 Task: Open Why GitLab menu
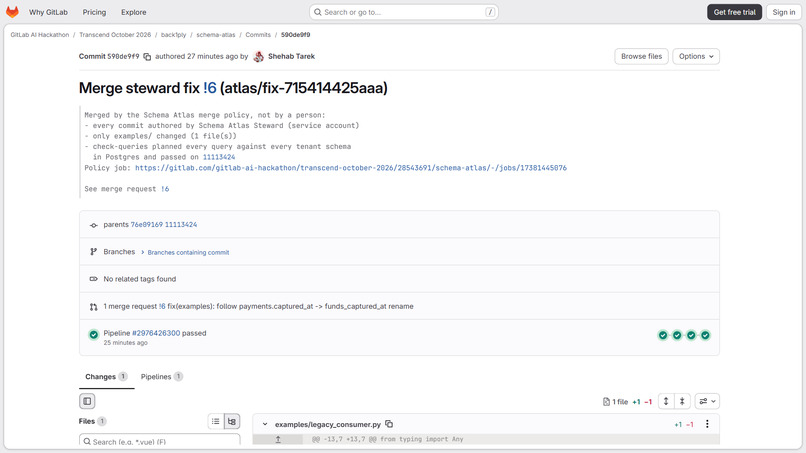pos(48,12)
